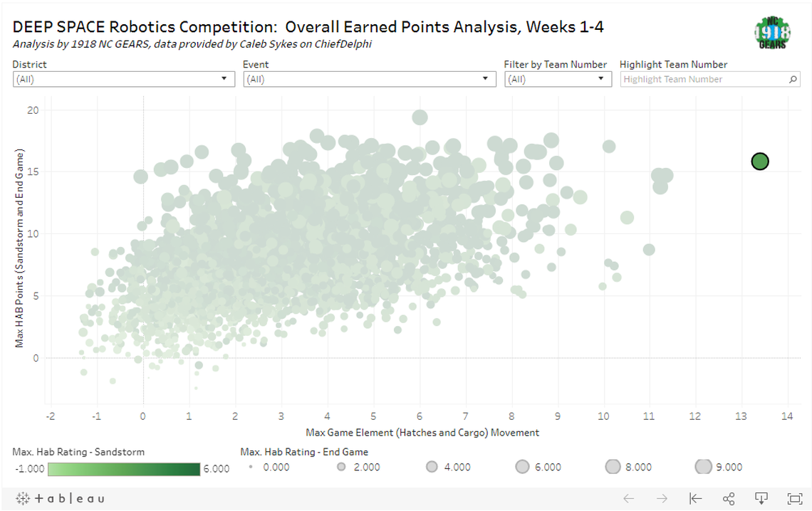Image resolution: width=812 pixels, height=511 pixels.
Task: Click the Hab Rating Sandstorm color gradient legend
Action: (123, 468)
